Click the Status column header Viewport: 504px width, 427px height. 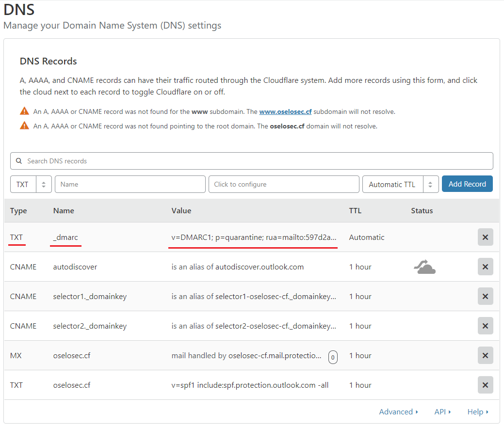(422, 211)
